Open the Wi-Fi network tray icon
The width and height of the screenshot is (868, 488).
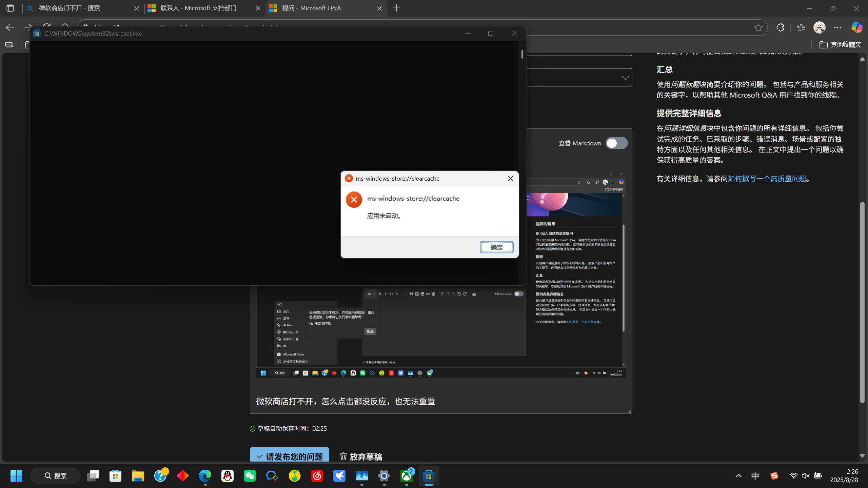click(x=793, y=476)
